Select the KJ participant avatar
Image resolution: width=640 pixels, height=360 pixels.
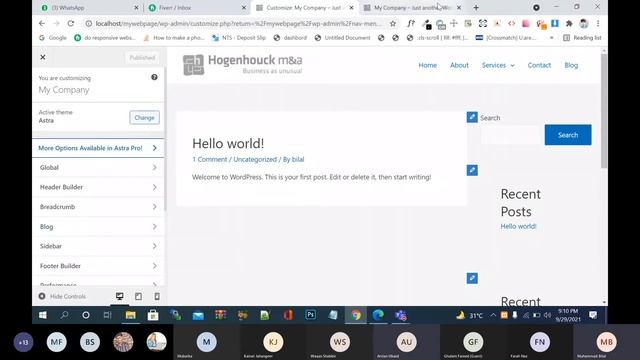click(x=273, y=342)
